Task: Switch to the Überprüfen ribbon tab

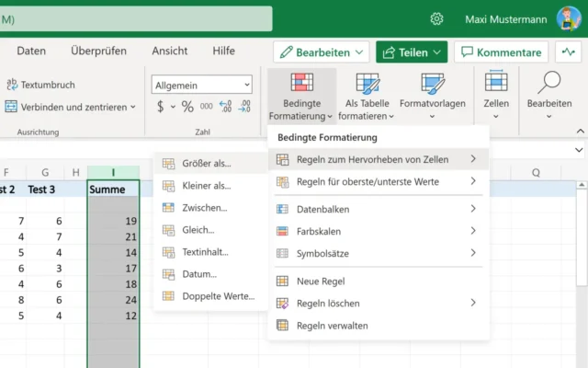Action: click(x=98, y=51)
